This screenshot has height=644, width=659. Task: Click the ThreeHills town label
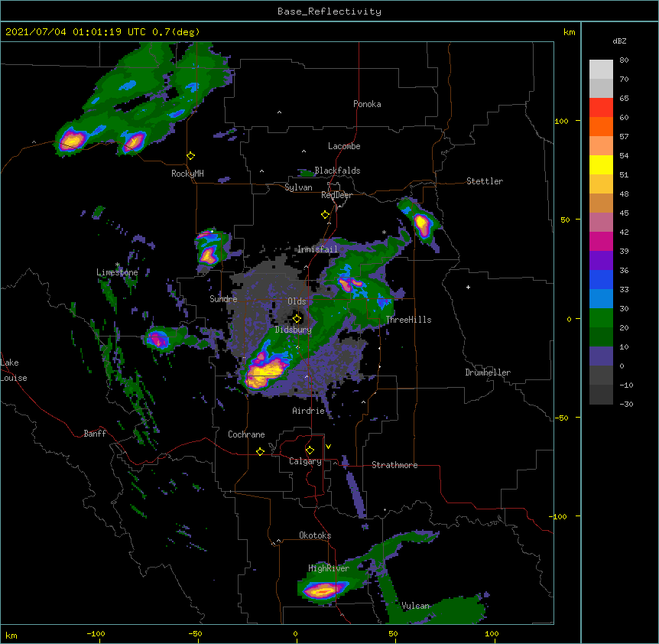coord(408,320)
